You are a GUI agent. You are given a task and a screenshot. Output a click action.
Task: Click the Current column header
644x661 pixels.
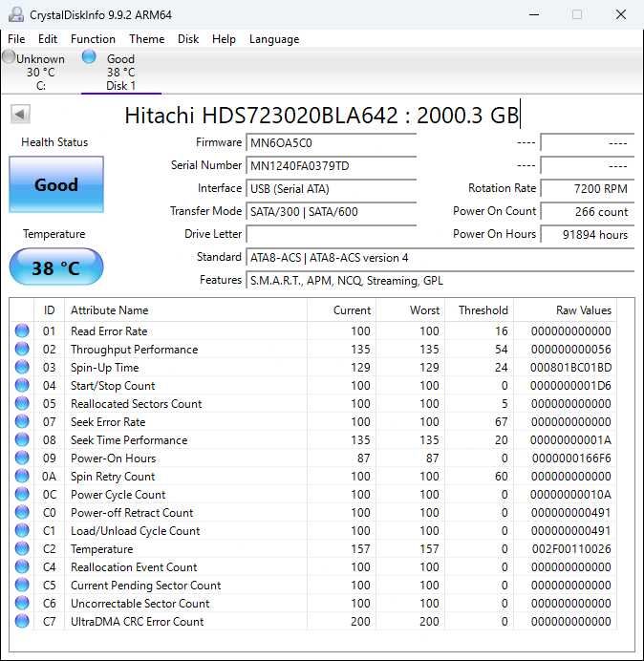(x=342, y=310)
